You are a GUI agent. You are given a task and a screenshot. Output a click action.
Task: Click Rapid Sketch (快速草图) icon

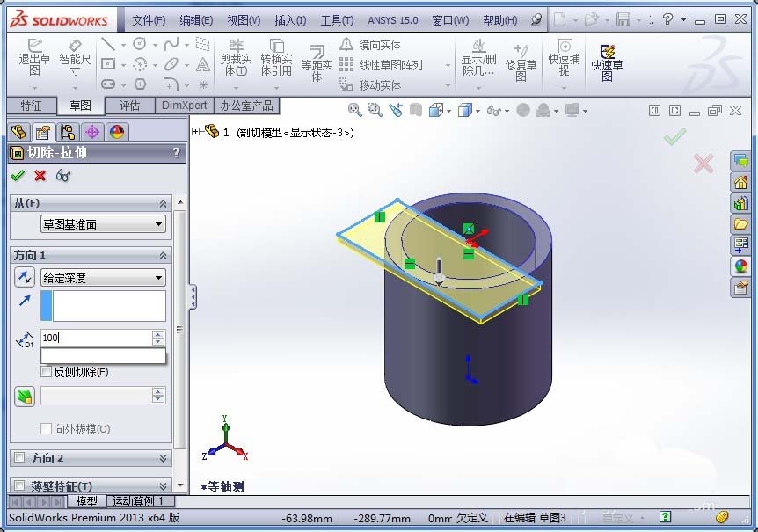click(607, 62)
